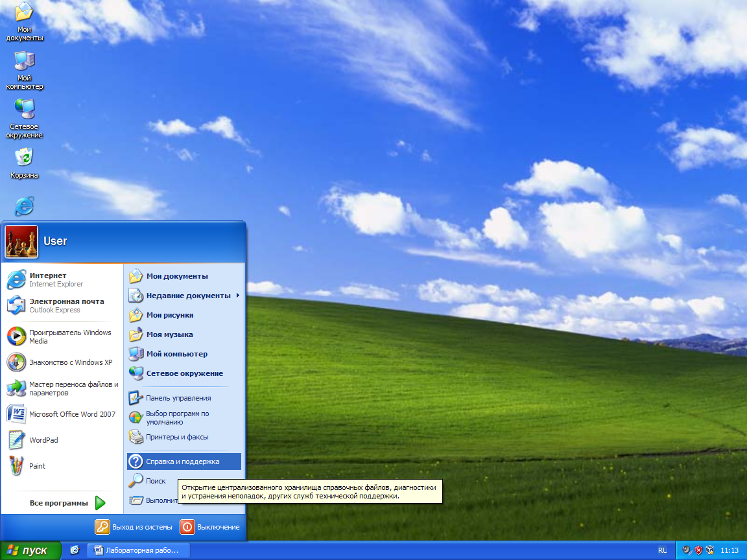Select the Internet Explorer desktop icon
Viewport: 747px width, 560px height.
tap(24, 205)
